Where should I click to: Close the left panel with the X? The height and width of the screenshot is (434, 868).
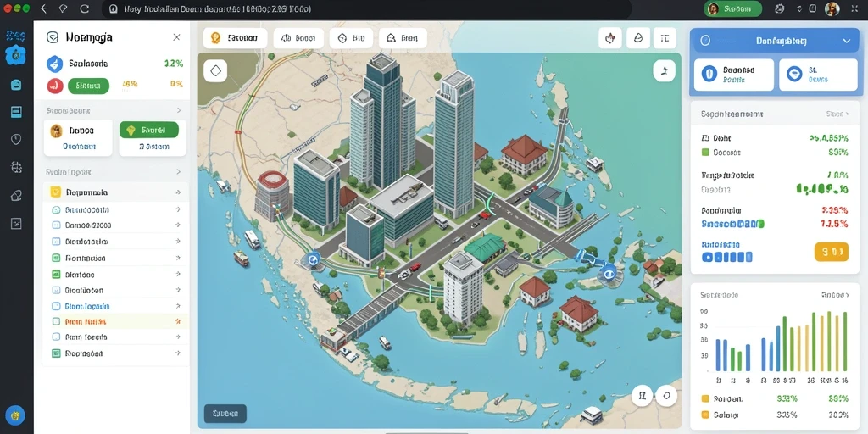[176, 37]
